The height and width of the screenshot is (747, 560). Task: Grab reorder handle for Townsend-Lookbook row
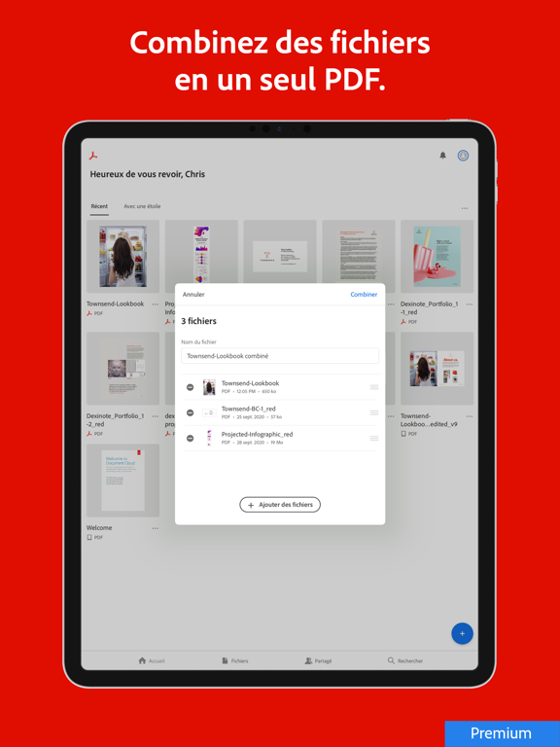coord(374,387)
